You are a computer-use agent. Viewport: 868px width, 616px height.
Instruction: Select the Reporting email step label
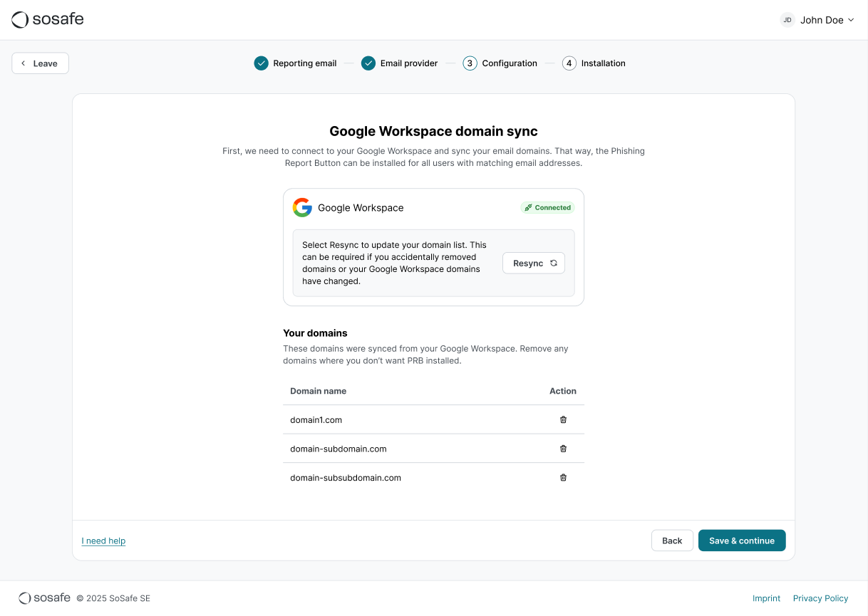pyautogui.click(x=304, y=63)
